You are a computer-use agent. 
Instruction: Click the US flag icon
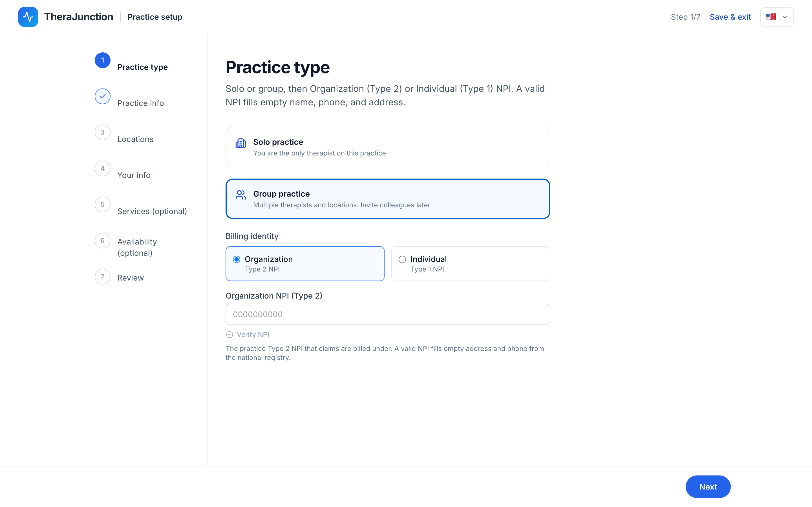[771, 17]
